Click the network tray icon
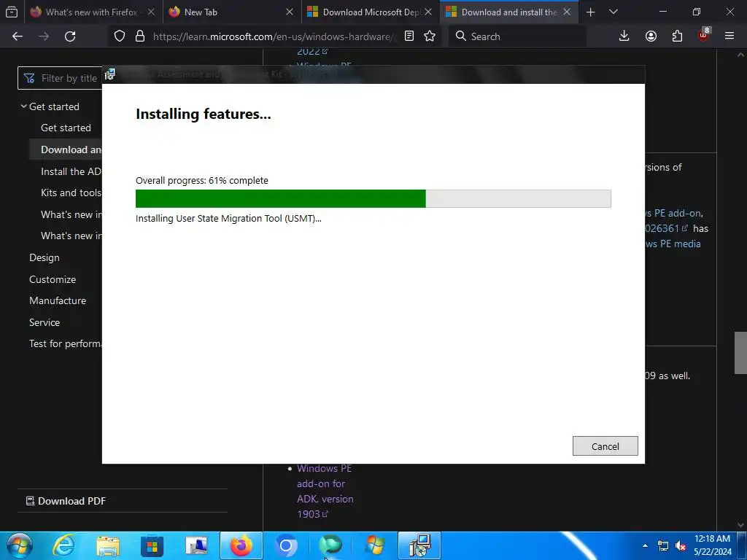Screen dimensions: 747x560 [662, 545]
